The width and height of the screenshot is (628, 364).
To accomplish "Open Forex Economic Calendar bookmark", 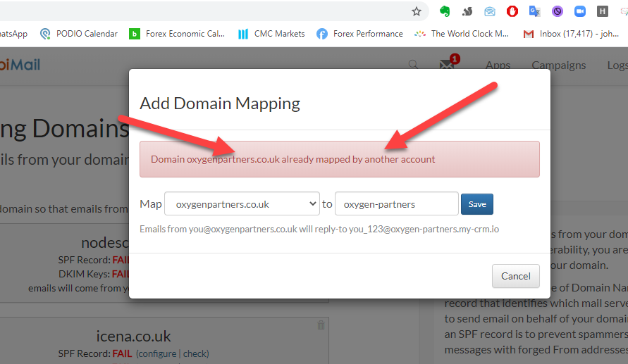I will click(177, 34).
